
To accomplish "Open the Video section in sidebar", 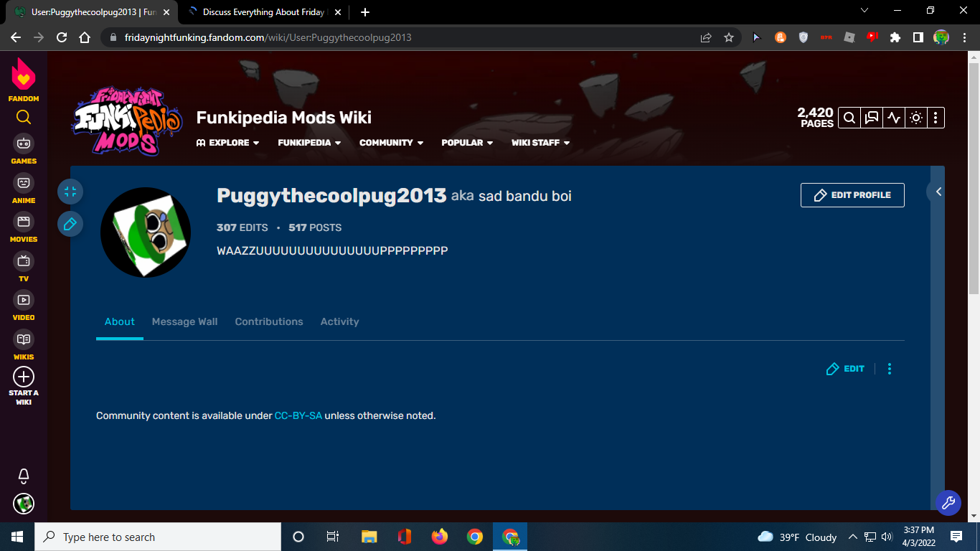I will pos(24,305).
